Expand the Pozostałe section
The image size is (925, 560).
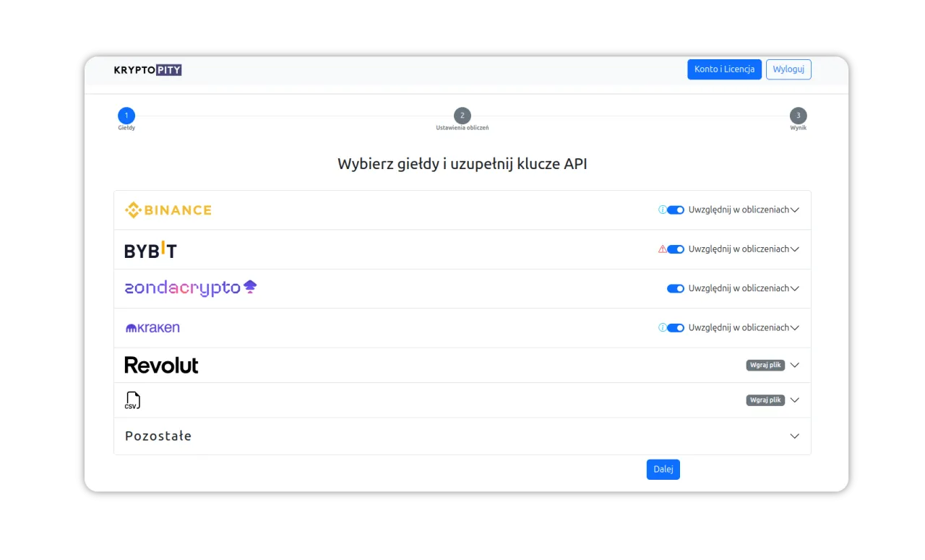pyautogui.click(x=795, y=436)
